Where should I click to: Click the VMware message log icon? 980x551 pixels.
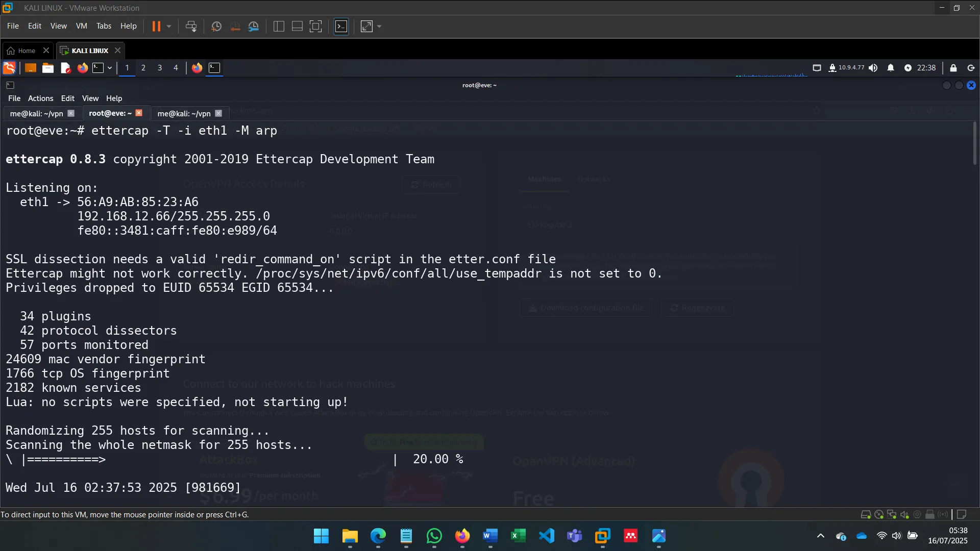(962, 515)
